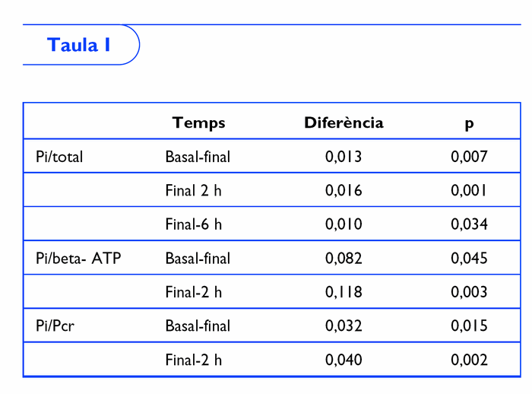Screen dimensions: 532x394
Task: Select the Temps column header
Action: 198,122
